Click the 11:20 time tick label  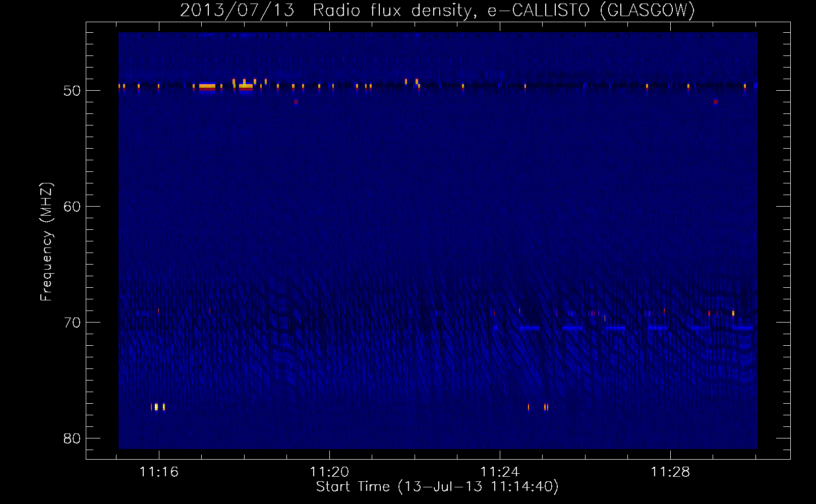pos(329,472)
